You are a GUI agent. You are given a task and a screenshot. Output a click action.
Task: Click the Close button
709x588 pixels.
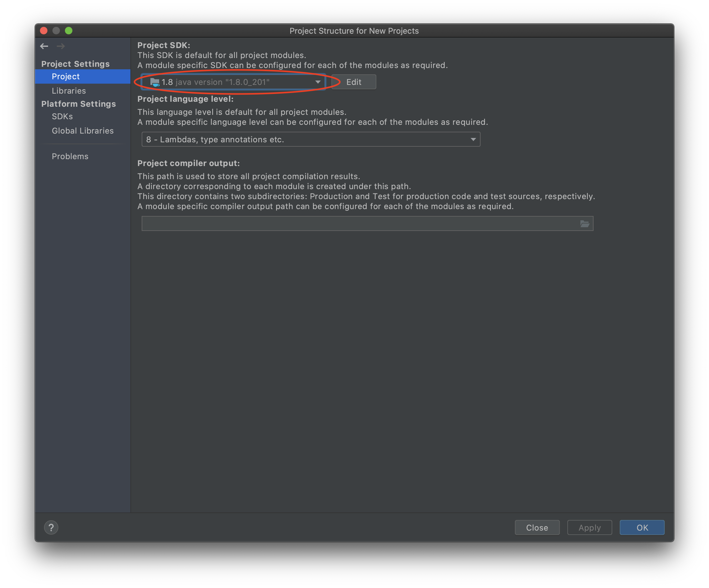point(537,527)
